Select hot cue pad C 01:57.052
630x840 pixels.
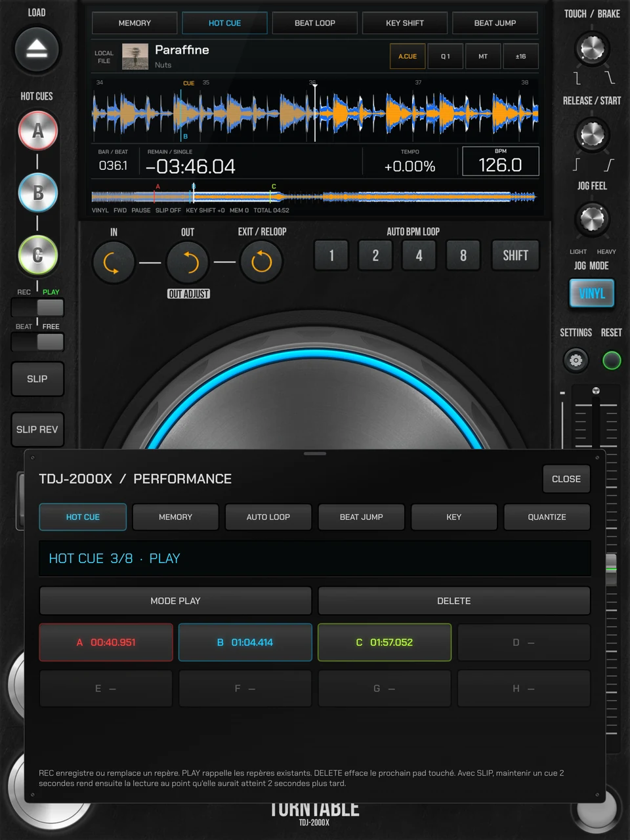pos(385,642)
